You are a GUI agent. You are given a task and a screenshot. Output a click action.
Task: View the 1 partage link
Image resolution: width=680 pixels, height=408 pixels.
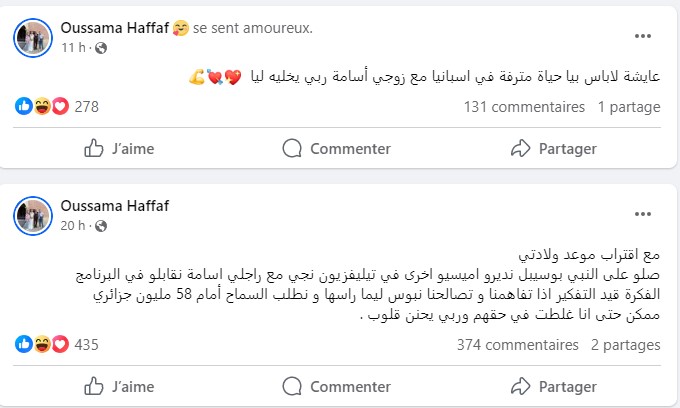click(x=629, y=106)
